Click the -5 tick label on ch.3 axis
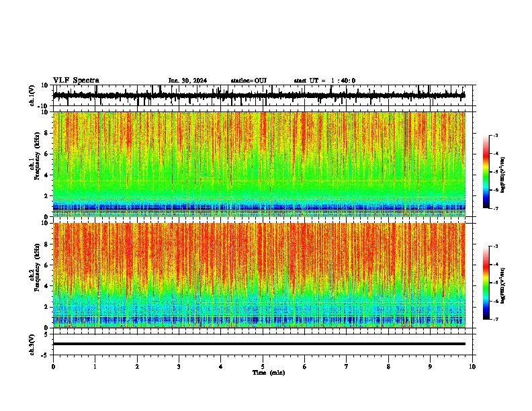 point(45,355)
